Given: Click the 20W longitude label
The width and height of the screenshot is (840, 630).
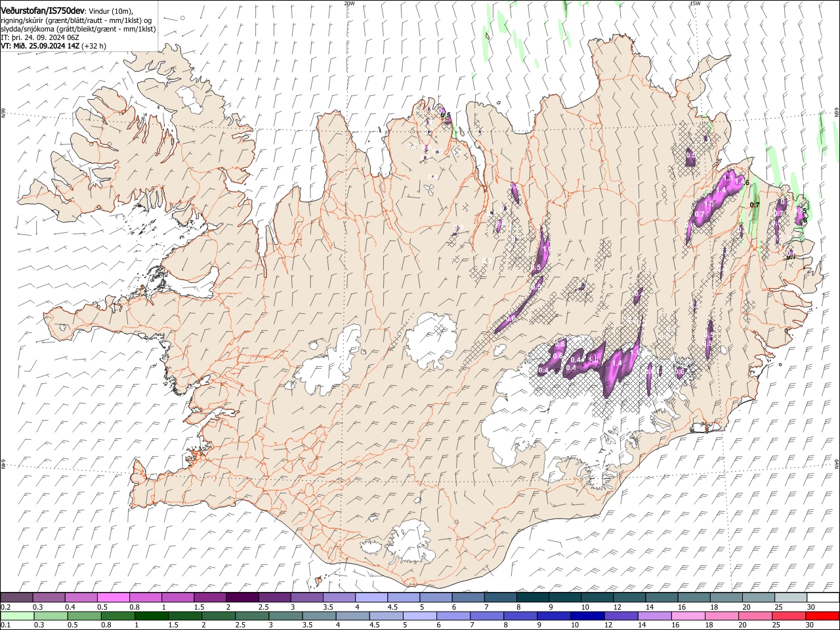Looking at the screenshot, I should pyautogui.click(x=349, y=3).
